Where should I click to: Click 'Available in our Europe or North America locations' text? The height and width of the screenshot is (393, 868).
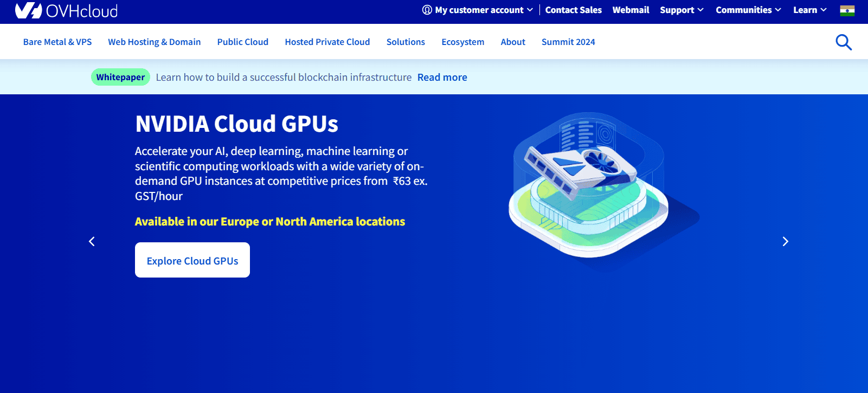click(x=270, y=221)
